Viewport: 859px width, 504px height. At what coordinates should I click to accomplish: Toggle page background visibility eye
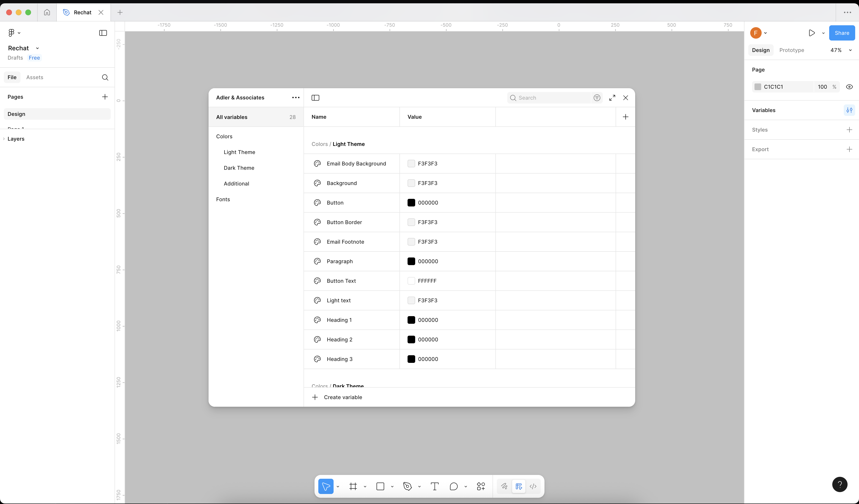[x=849, y=87]
